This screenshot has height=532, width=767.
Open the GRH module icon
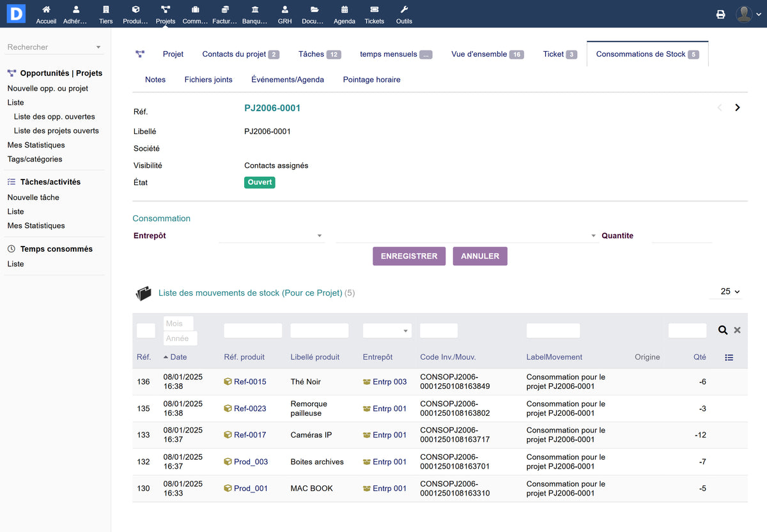tap(284, 14)
